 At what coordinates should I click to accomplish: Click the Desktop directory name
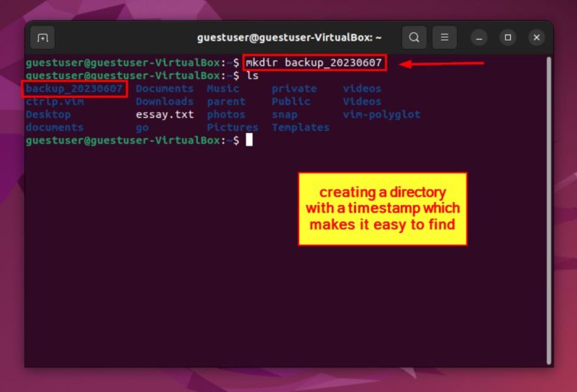pyautogui.click(x=48, y=115)
